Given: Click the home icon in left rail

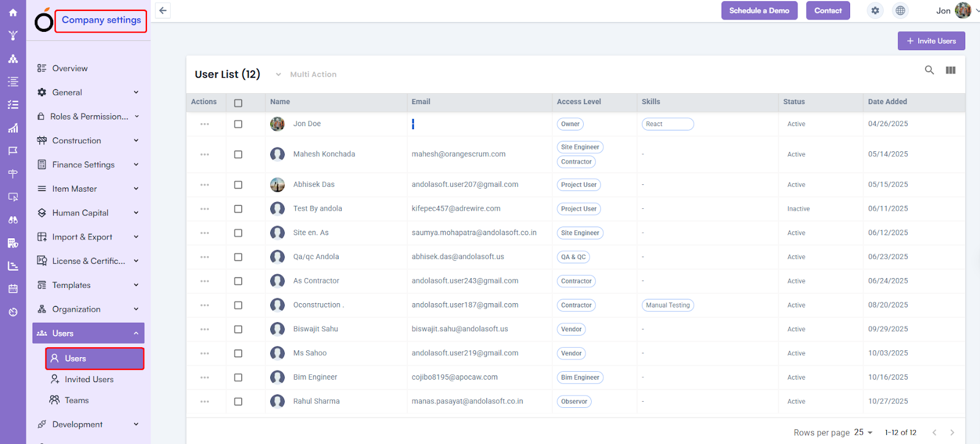Looking at the screenshot, I should tap(13, 12).
